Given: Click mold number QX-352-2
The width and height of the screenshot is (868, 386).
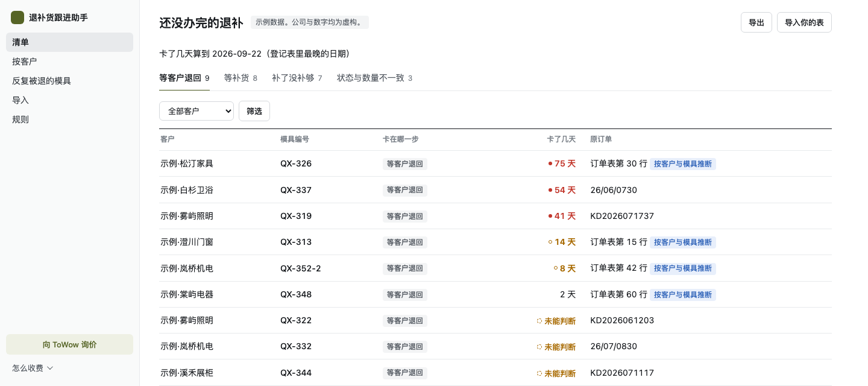Looking at the screenshot, I should 301,268.
